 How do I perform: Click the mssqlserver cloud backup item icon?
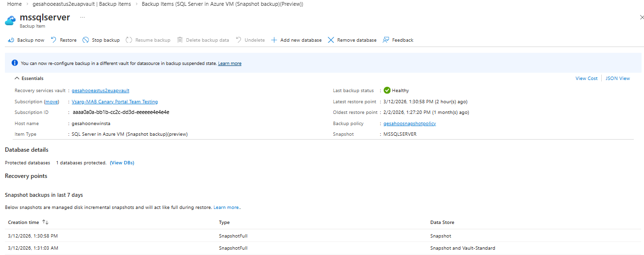(x=11, y=21)
